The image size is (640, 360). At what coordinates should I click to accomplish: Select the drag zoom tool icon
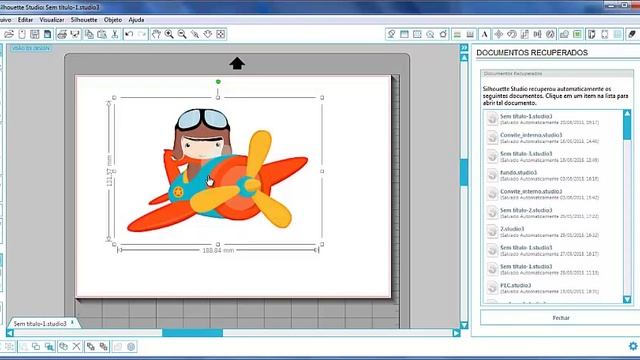point(208,34)
